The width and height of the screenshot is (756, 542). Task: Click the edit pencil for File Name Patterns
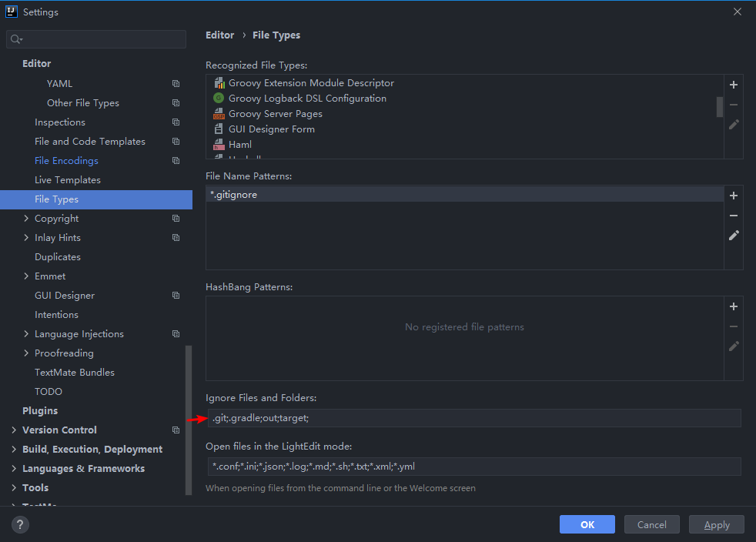pos(734,236)
